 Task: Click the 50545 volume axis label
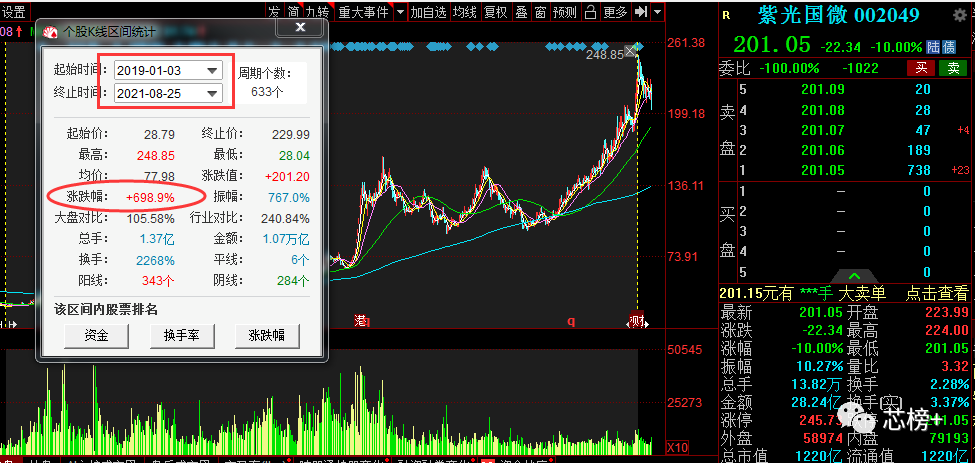[684, 349]
